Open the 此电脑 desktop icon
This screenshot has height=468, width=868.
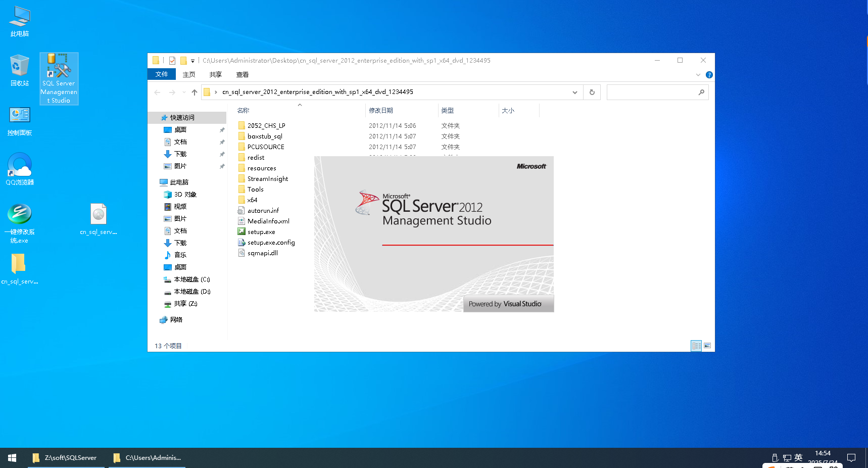pyautogui.click(x=20, y=22)
